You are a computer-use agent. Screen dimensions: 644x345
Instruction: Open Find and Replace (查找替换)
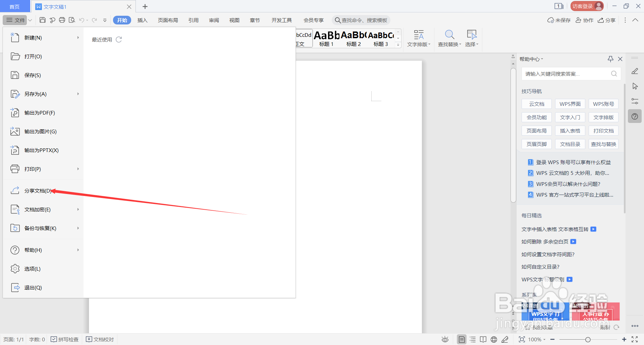coord(449,38)
